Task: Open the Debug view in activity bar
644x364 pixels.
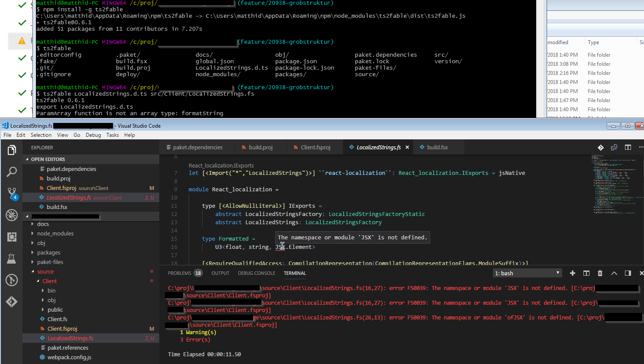Action: click(x=12, y=215)
